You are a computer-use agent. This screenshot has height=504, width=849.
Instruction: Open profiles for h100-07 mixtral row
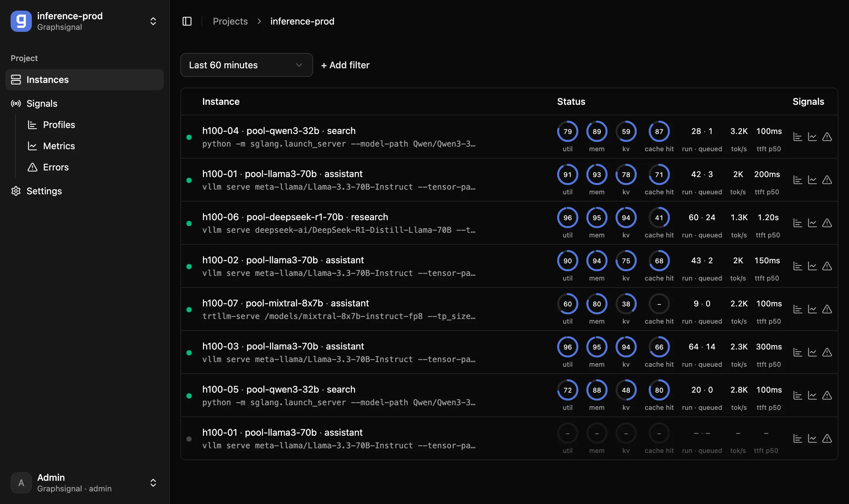pos(797,309)
